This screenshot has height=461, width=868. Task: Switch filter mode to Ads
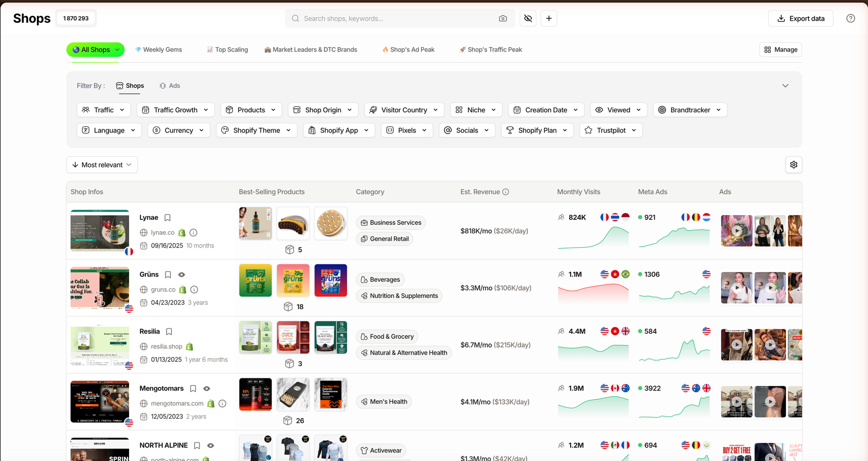tap(170, 86)
